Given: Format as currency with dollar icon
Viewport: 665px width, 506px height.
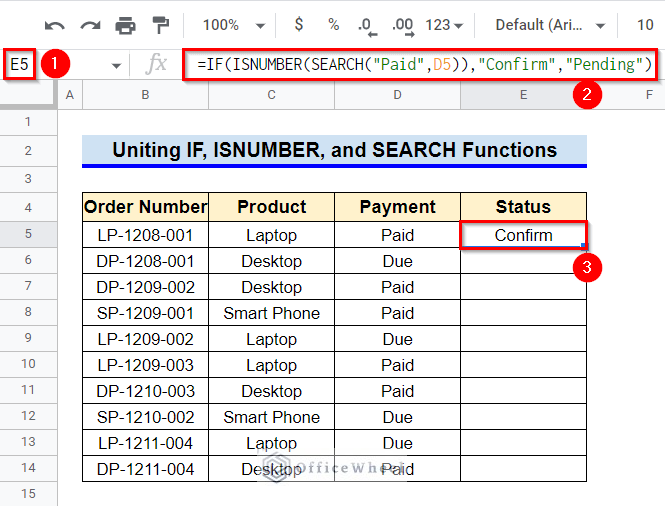Looking at the screenshot, I should (x=299, y=25).
